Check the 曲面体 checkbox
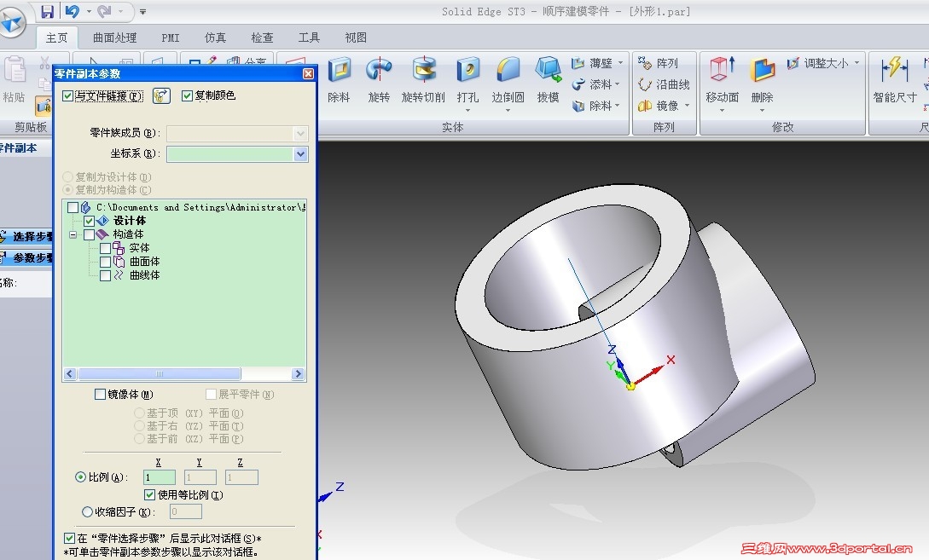The height and width of the screenshot is (560, 929). click(x=105, y=262)
